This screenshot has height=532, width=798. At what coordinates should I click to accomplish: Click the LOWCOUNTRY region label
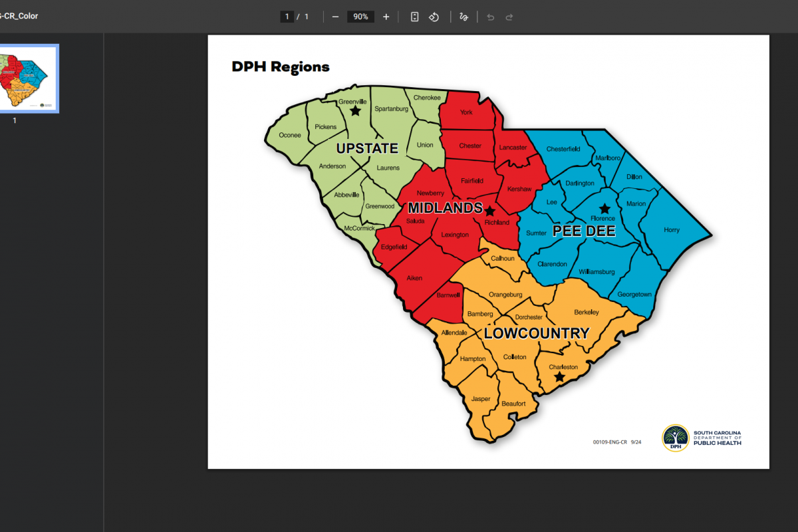pos(536,333)
